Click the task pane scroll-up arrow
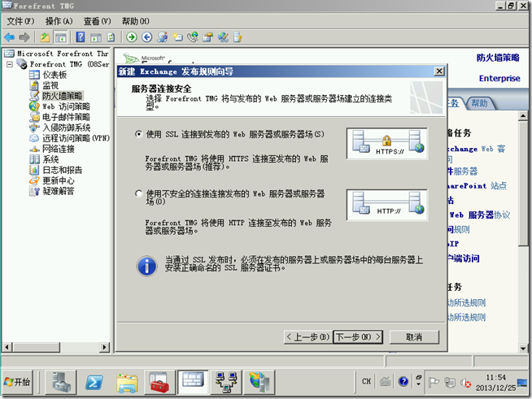 [523, 116]
